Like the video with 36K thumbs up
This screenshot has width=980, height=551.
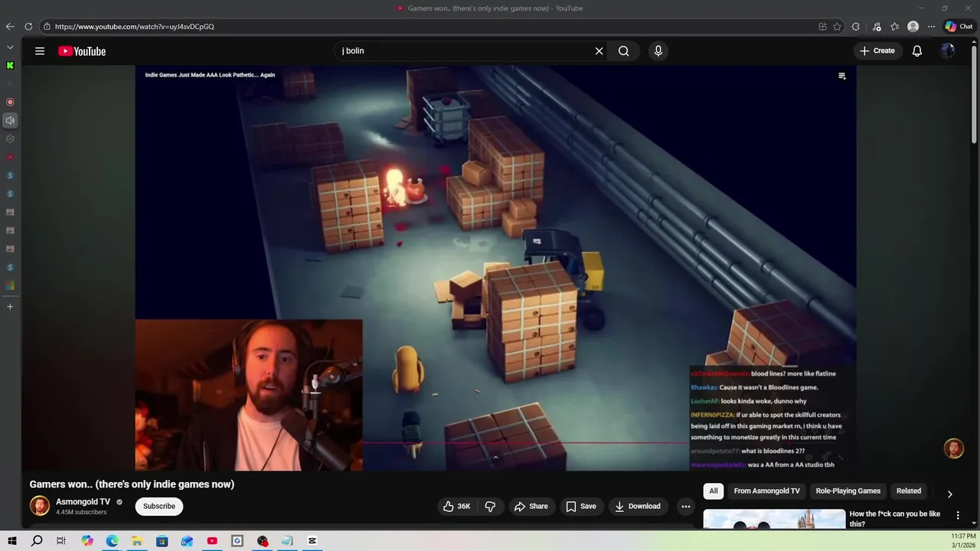456,506
